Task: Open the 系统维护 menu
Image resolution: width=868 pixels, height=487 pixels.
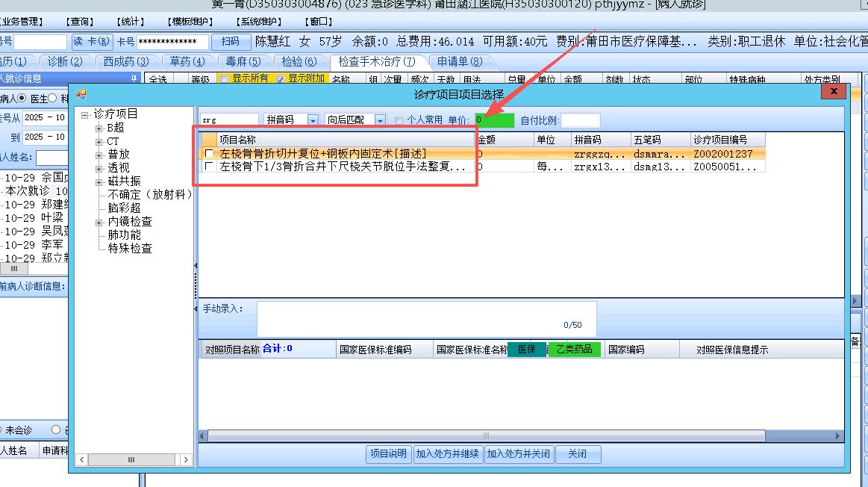Action: point(258,22)
